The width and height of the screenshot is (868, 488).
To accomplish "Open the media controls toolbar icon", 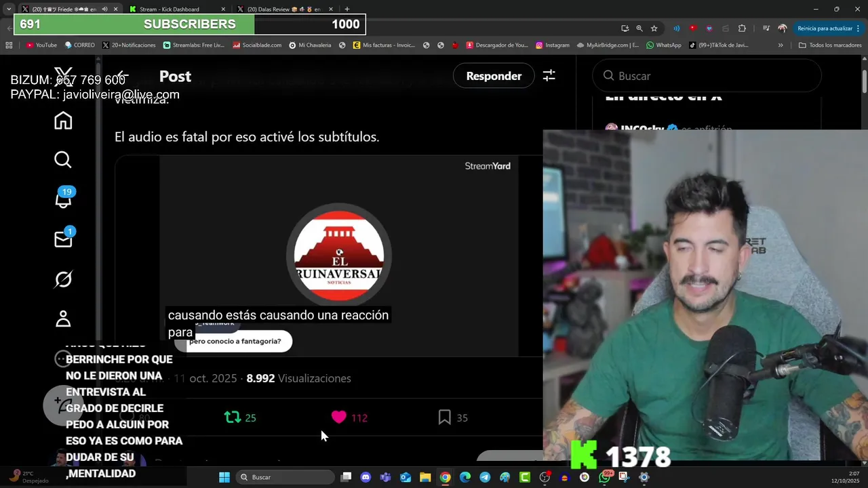I will coord(766,28).
